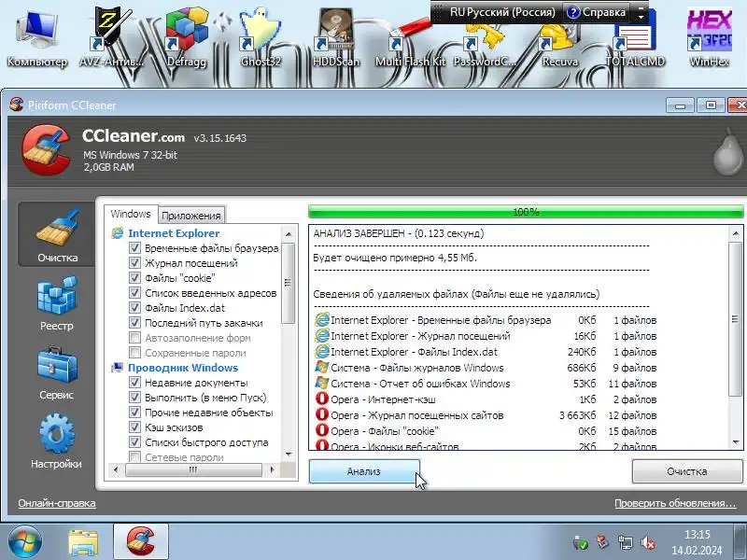747x560 pixels.
Task: Select Internet Explorer - Файлы Index.dat result row
Action: click(x=486, y=352)
